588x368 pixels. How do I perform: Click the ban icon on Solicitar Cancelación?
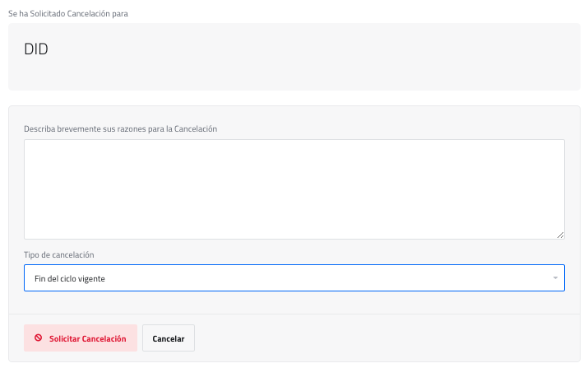coord(38,338)
